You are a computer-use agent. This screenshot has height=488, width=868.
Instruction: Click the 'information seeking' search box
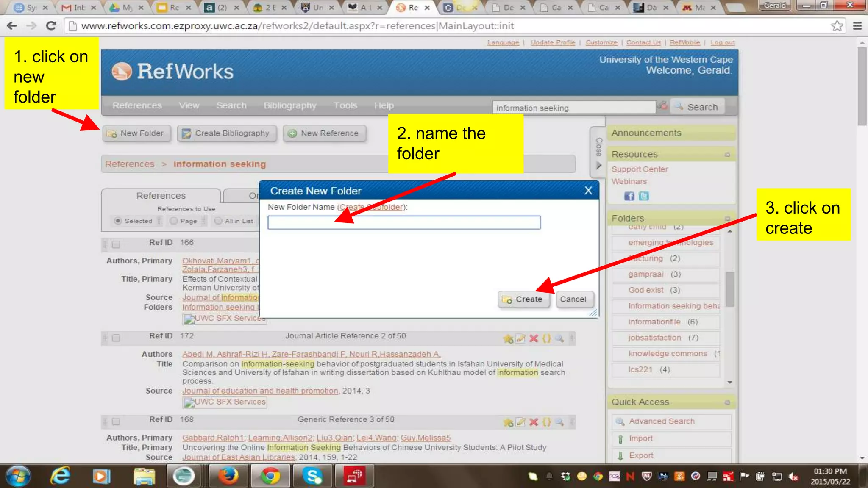(x=574, y=108)
